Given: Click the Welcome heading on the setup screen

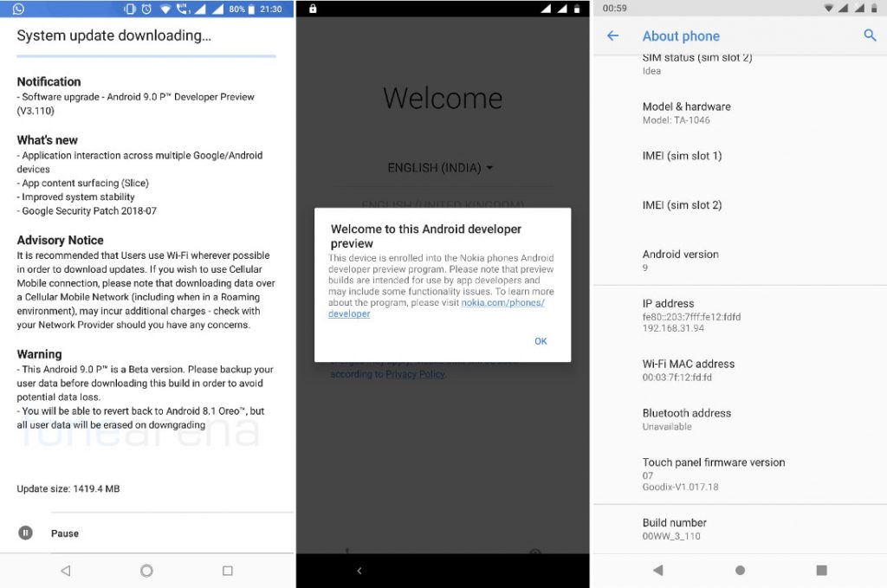Looking at the screenshot, I should click(x=443, y=99).
